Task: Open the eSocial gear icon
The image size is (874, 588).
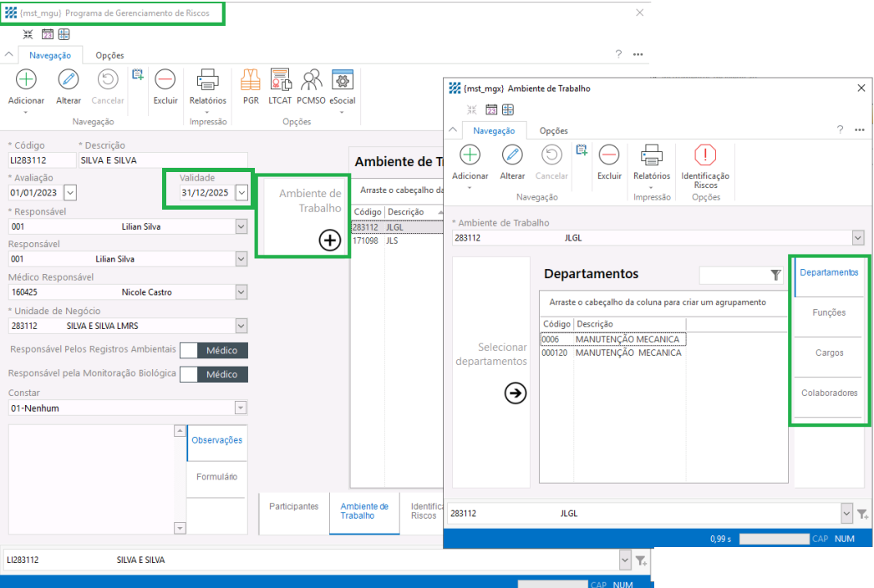Action: [x=343, y=81]
